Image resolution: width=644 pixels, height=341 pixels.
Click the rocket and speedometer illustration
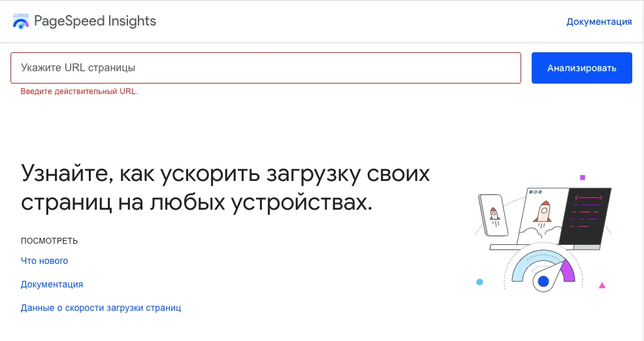543,233
